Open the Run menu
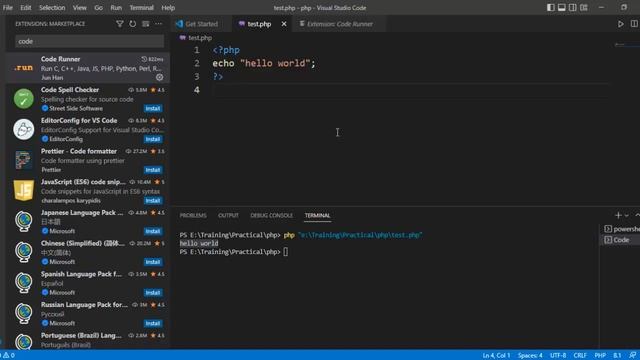Image resolution: width=640 pixels, height=360 pixels. pyautogui.click(x=116, y=7)
